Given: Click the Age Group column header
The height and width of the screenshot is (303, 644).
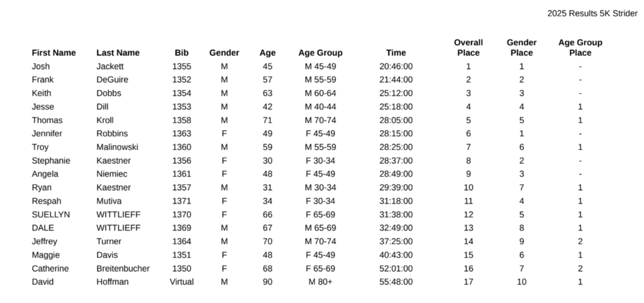Looking at the screenshot, I should pyautogui.click(x=320, y=53).
